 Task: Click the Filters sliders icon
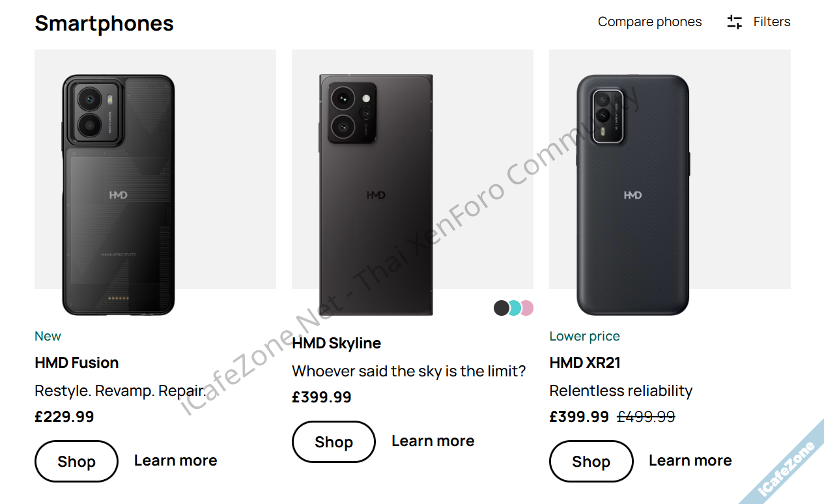[734, 22]
